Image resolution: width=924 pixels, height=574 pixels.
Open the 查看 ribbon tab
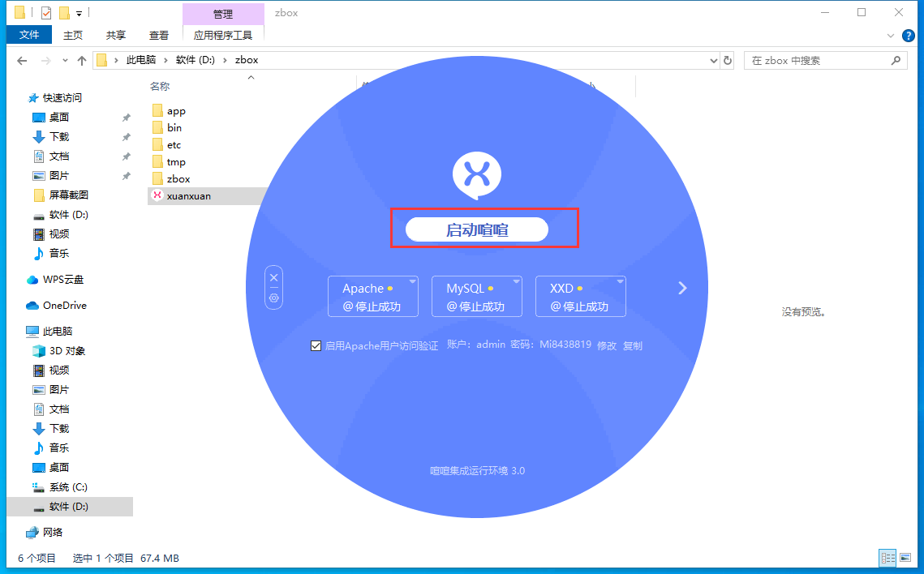[159, 36]
